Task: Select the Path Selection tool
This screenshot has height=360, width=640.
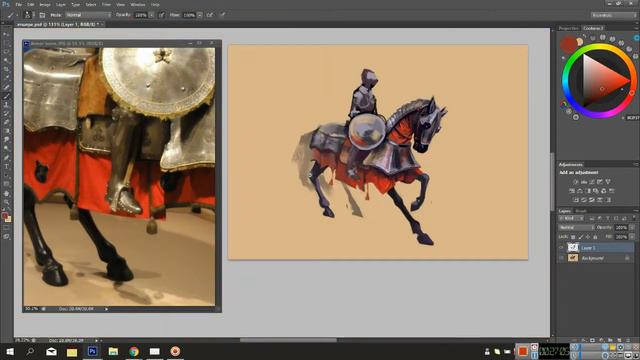Action: pyautogui.click(x=6, y=176)
